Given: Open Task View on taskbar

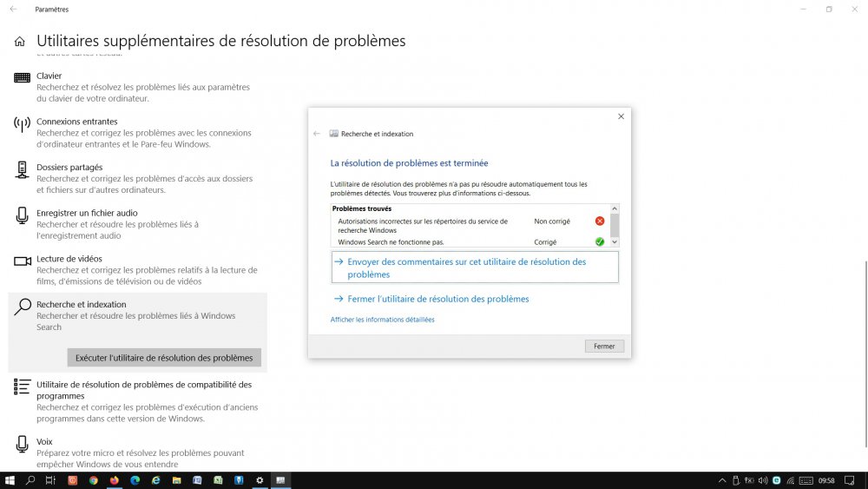Looking at the screenshot, I should pos(50,480).
